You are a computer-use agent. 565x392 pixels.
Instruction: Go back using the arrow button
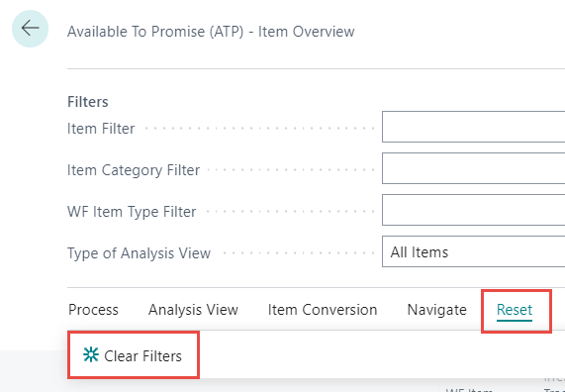click(30, 29)
